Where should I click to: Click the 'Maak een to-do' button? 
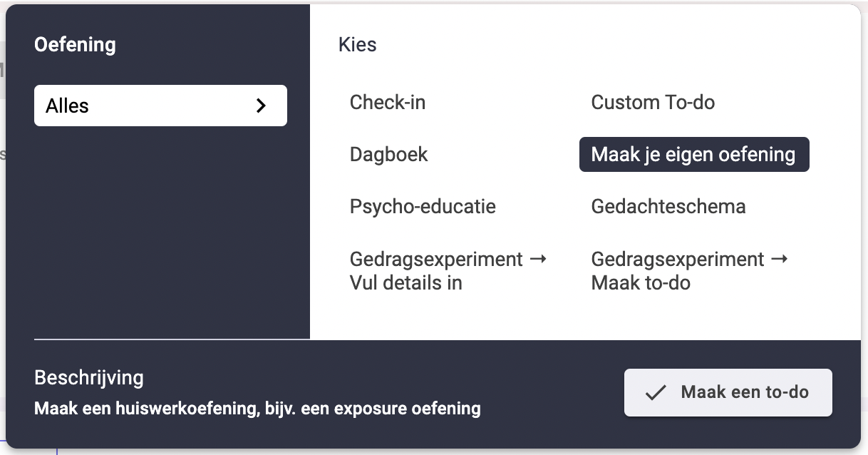click(x=728, y=392)
